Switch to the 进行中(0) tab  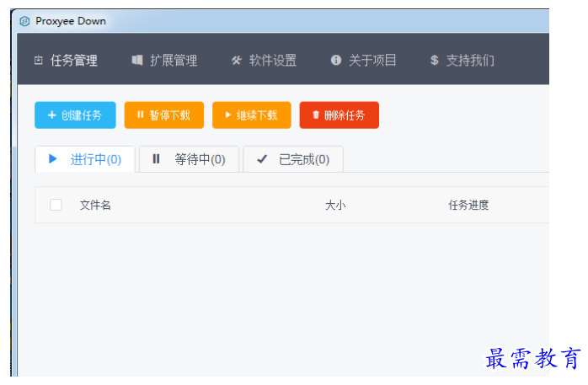(85, 159)
